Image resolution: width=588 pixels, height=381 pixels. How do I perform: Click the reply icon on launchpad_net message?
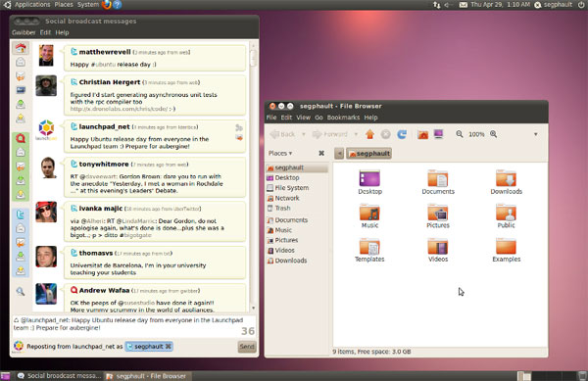[239, 127]
